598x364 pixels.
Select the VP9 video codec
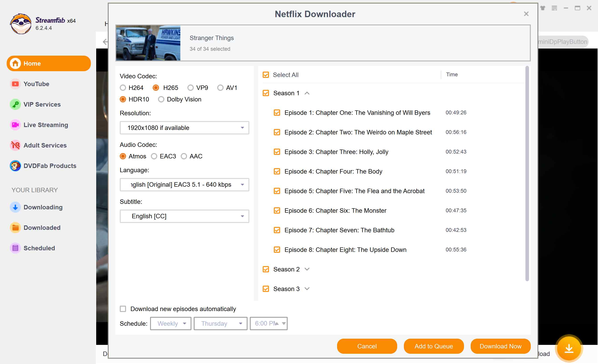[x=191, y=87]
